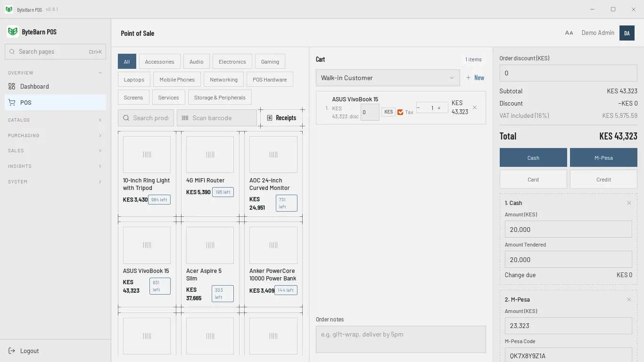Viewport: 644px width, 362px height.
Task: Uncheck the Tax checkbox on cart item
Action: (400, 112)
